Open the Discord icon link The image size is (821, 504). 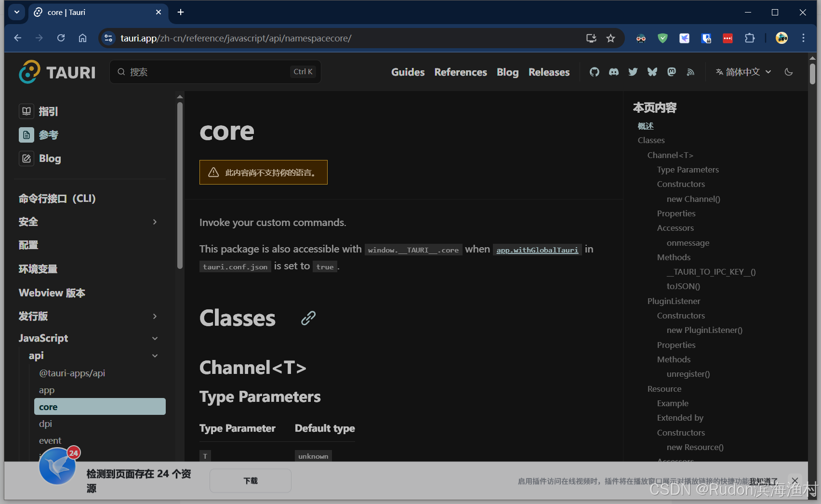(x=614, y=72)
